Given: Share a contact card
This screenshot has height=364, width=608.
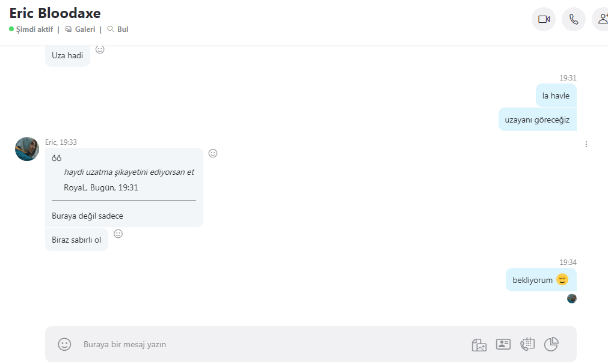Looking at the screenshot, I should pyautogui.click(x=503, y=344).
